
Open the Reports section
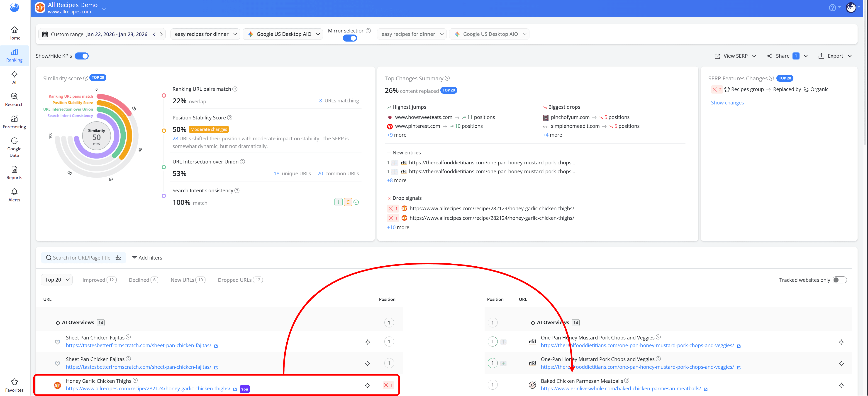14,172
